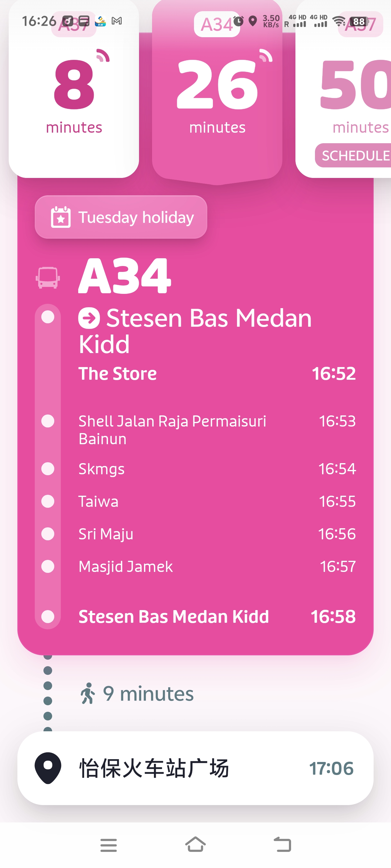Image resolution: width=391 pixels, height=868 pixels.
Task: Select The Store stop at 16:52
Action: click(217, 373)
